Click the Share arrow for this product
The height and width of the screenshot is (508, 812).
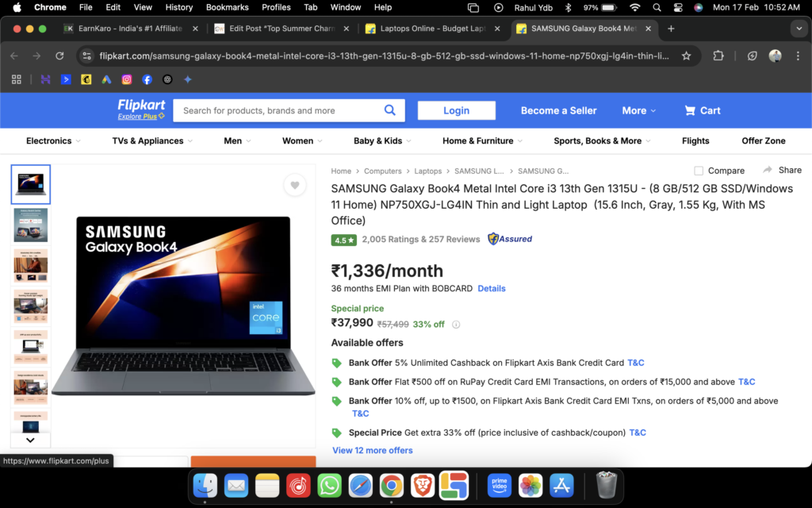tap(768, 170)
